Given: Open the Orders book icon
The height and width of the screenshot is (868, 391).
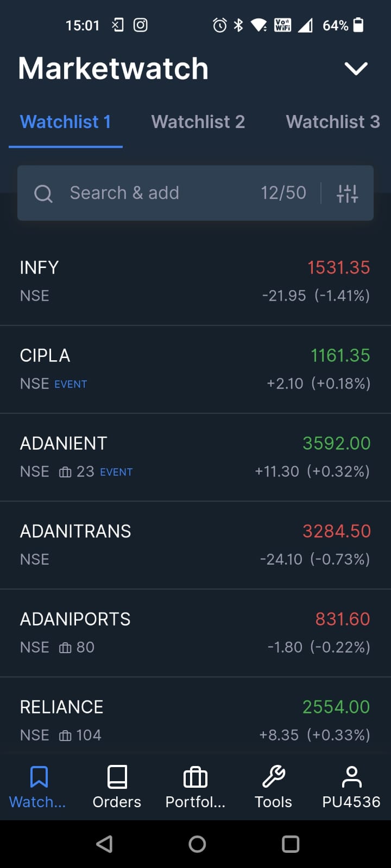Looking at the screenshot, I should (x=117, y=777).
